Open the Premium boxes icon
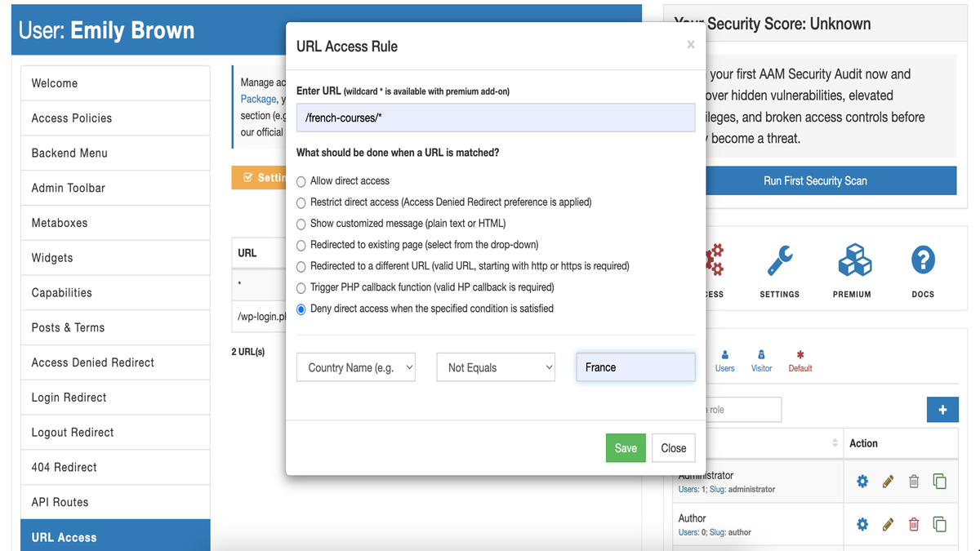 tap(852, 263)
